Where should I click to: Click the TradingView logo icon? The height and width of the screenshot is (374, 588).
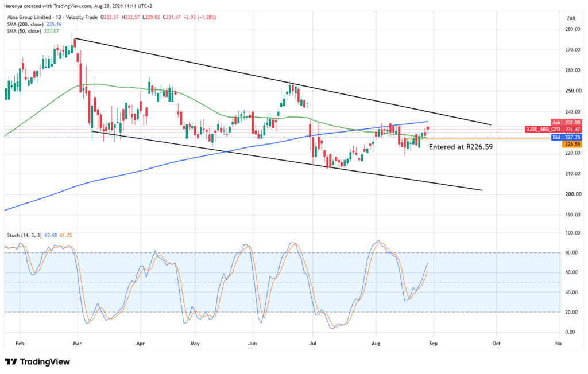coord(11,361)
